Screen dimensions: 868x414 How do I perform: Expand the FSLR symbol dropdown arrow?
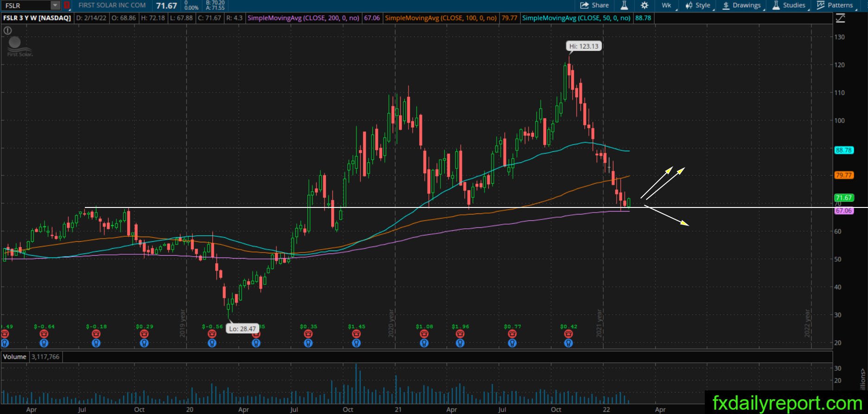(x=55, y=6)
